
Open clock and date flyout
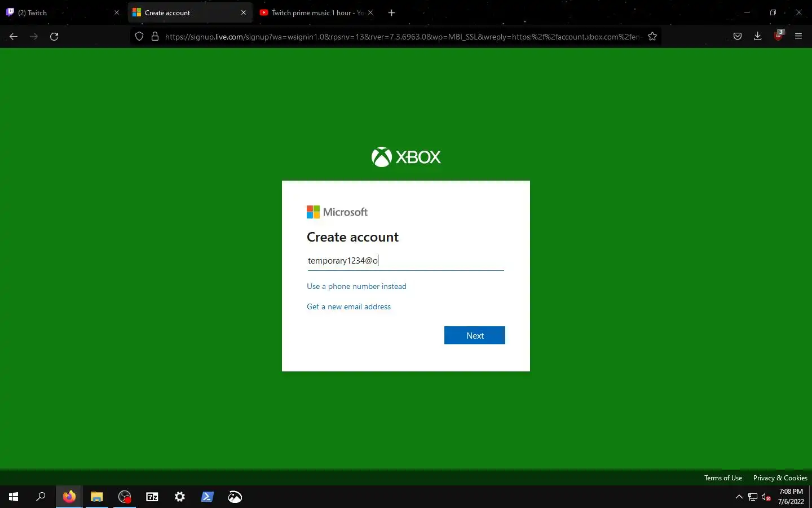click(x=791, y=497)
